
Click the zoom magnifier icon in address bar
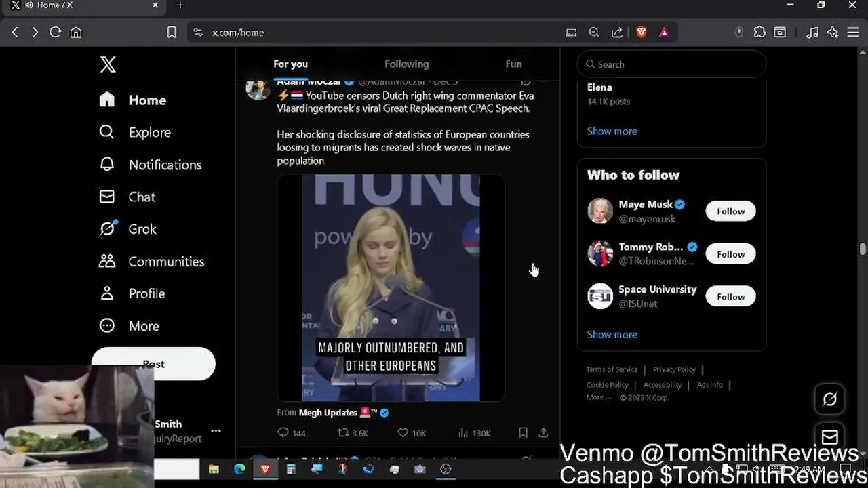[594, 32]
